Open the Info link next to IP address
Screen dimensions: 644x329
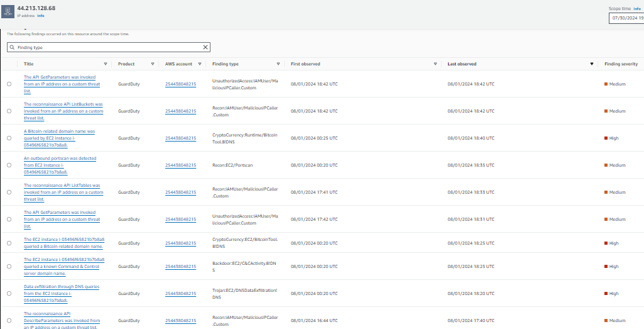point(41,16)
